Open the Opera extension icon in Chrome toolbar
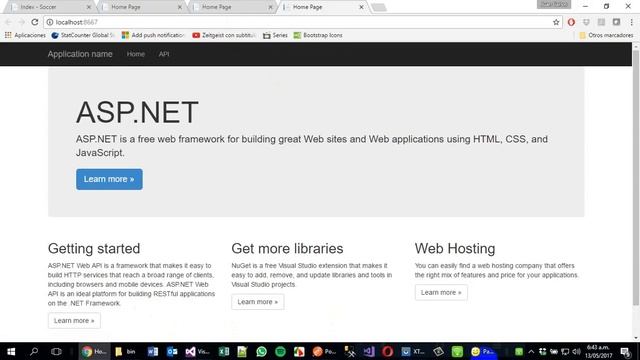Viewport: 640px width, 360px height. pyautogui.click(x=571, y=22)
